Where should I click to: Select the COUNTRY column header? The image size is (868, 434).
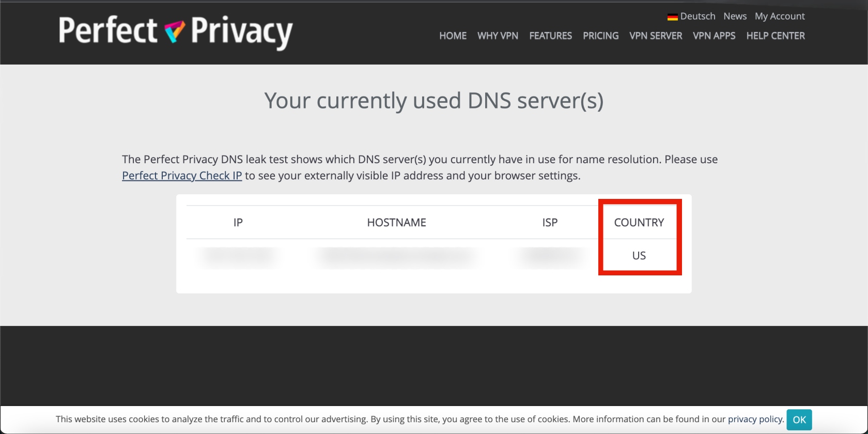click(x=639, y=222)
